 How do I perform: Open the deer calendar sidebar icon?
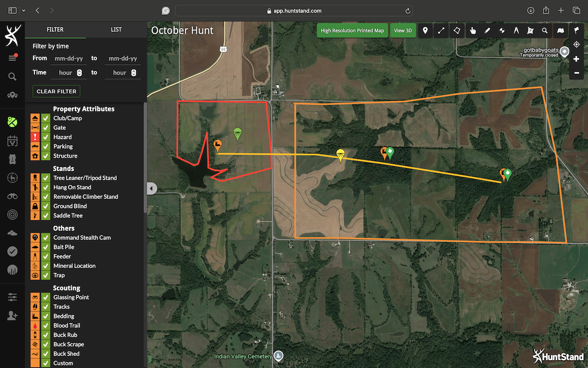pos(12,140)
